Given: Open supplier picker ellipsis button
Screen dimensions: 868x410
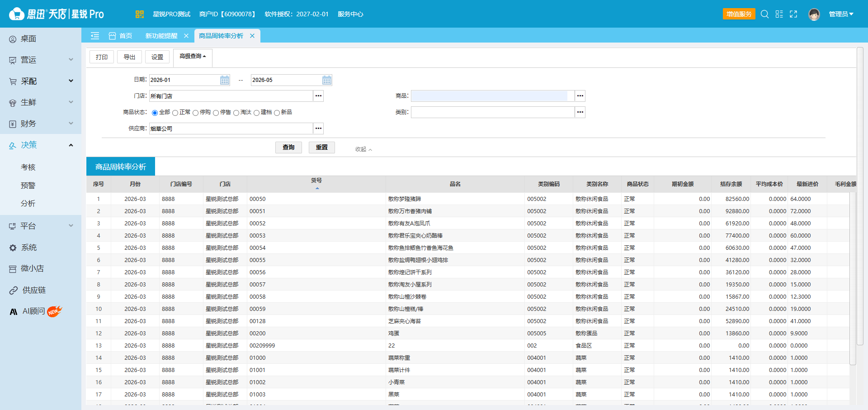Looking at the screenshot, I should click(x=319, y=129).
